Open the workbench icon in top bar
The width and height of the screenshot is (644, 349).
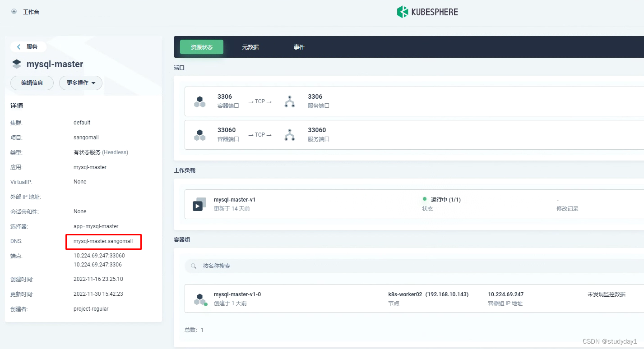click(15, 12)
